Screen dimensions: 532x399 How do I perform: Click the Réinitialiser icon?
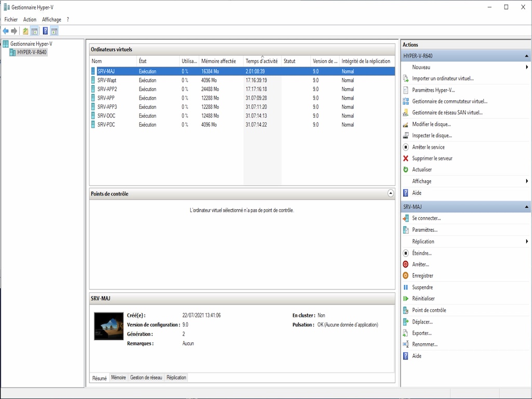[406, 299]
